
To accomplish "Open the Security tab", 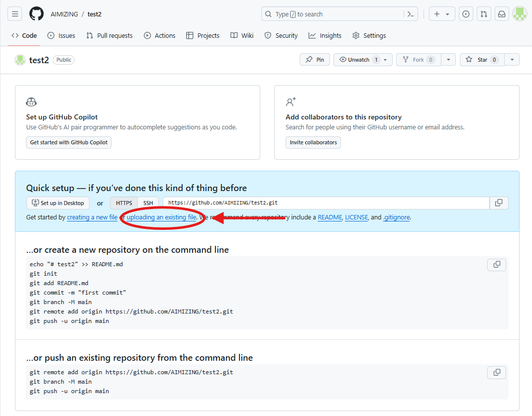I will pos(281,36).
